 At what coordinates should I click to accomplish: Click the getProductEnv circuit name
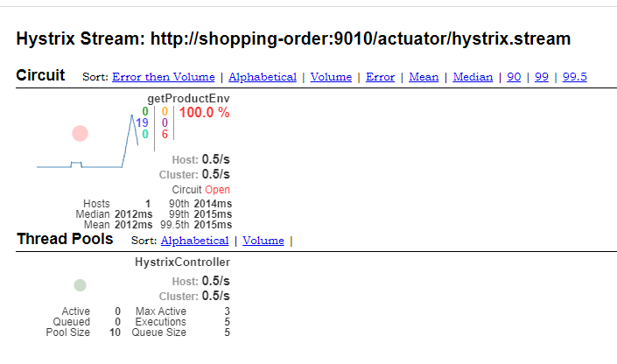(x=188, y=98)
